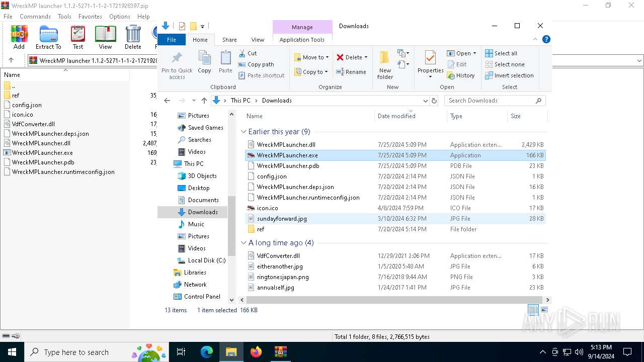Screen dimensions: 644x362
Task: Click in the Search Downloads field
Action: coord(495,101)
